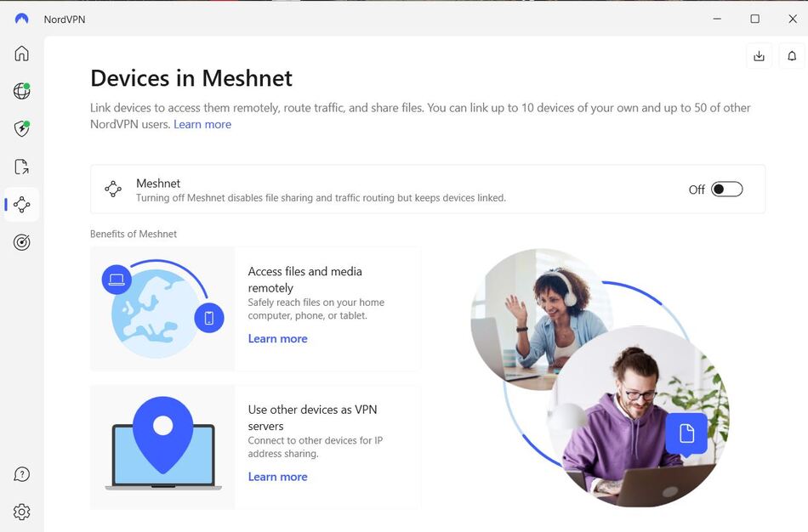Click the photo of two people illustration
The width and height of the screenshot is (808, 532).
(x=600, y=377)
